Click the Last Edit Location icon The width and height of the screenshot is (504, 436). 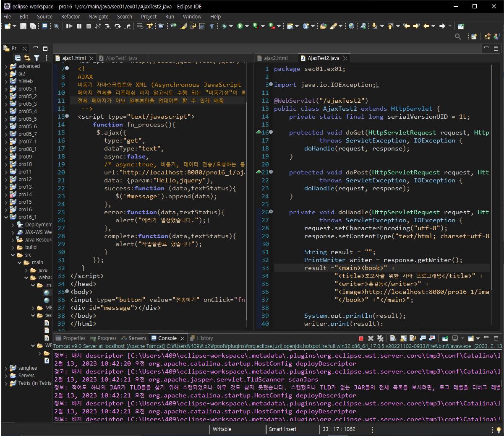pos(406,26)
